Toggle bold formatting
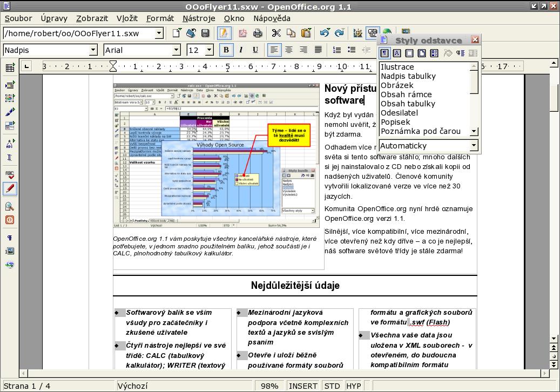560x392 pixels. 226,50
